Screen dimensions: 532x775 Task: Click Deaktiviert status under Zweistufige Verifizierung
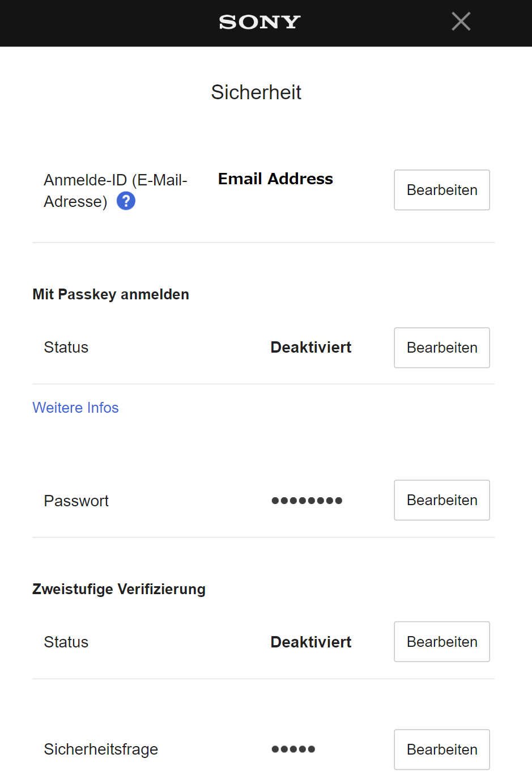coord(310,642)
